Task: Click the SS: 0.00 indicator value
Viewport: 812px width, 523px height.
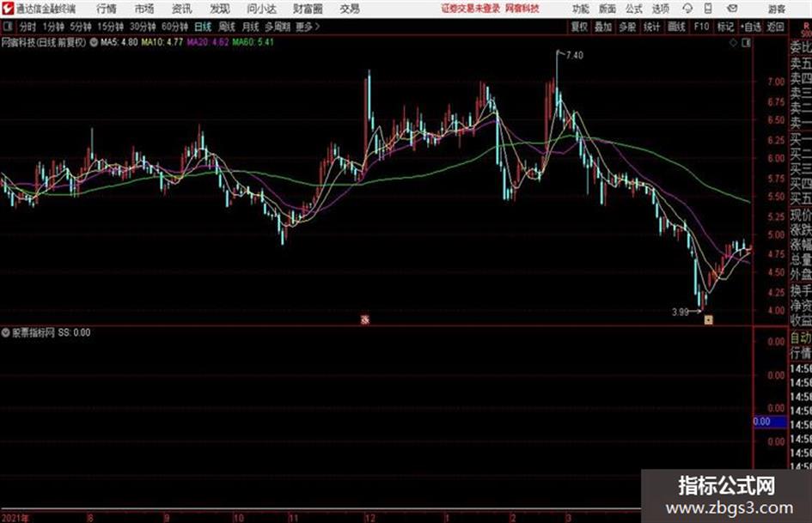Action: point(74,332)
